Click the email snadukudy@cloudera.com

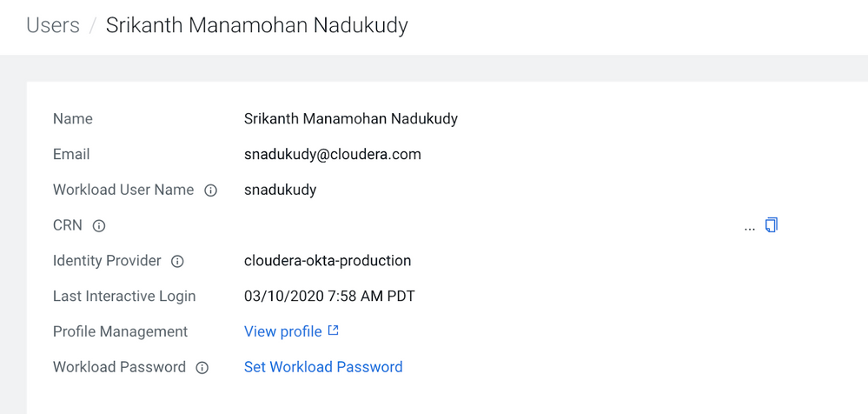click(332, 154)
